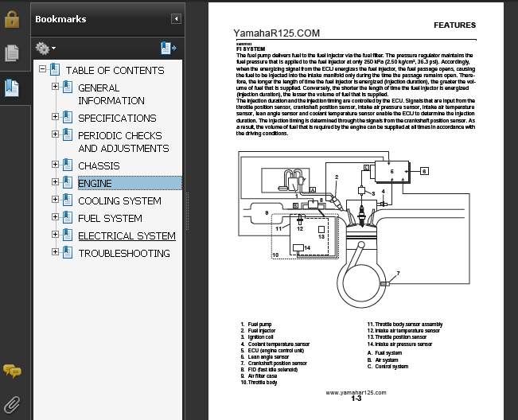Click the www.yamahar125.com footer link
The width and height of the screenshot is (518, 420).
pyautogui.click(x=356, y=392)
